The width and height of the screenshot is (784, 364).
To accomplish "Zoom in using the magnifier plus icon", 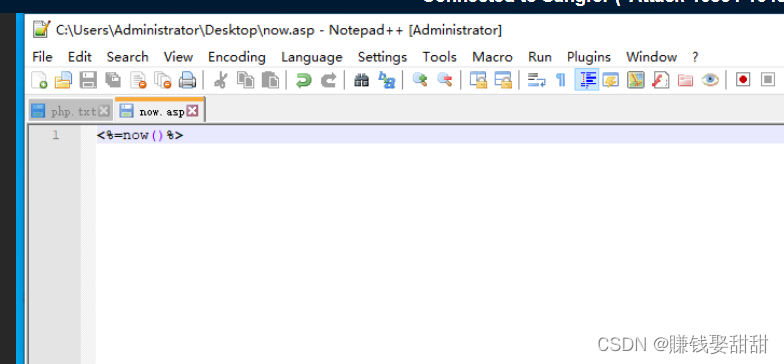I will pyautogui.click(x=420, y=80).
